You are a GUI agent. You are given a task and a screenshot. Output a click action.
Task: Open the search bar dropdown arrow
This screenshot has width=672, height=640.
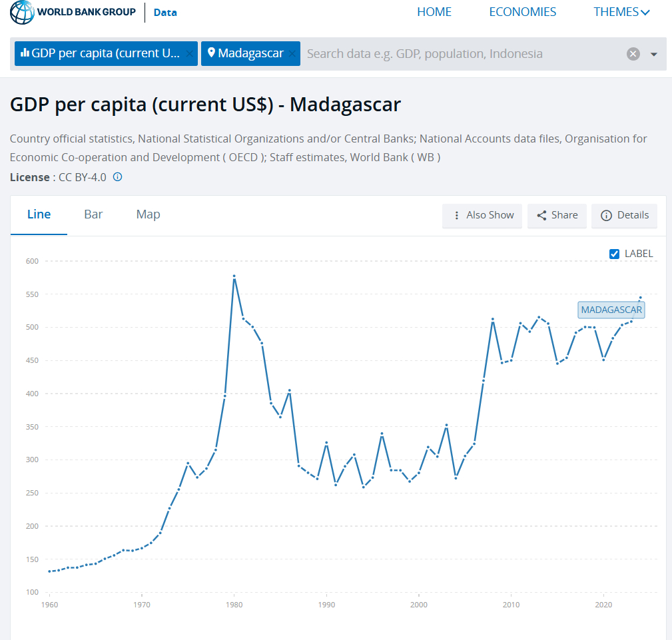654,54
